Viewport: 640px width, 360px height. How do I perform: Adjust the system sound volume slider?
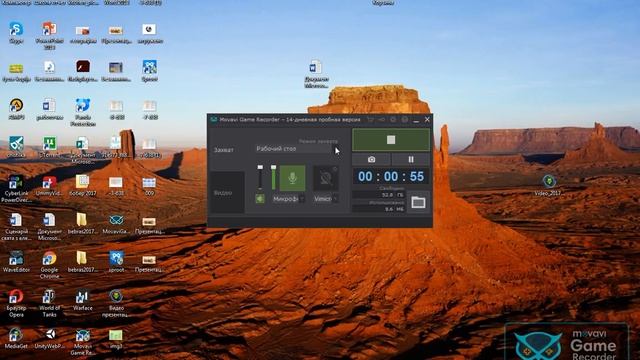click(260, 178)
